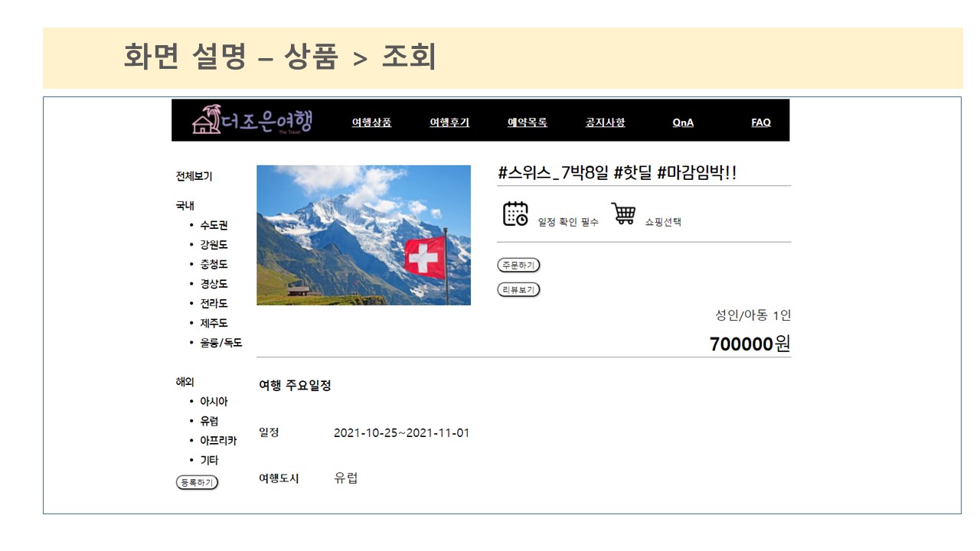Viewport: 980px width, 551px height.
Task: Click the 여행 주요일정 heading
Action: click(295, 386)
